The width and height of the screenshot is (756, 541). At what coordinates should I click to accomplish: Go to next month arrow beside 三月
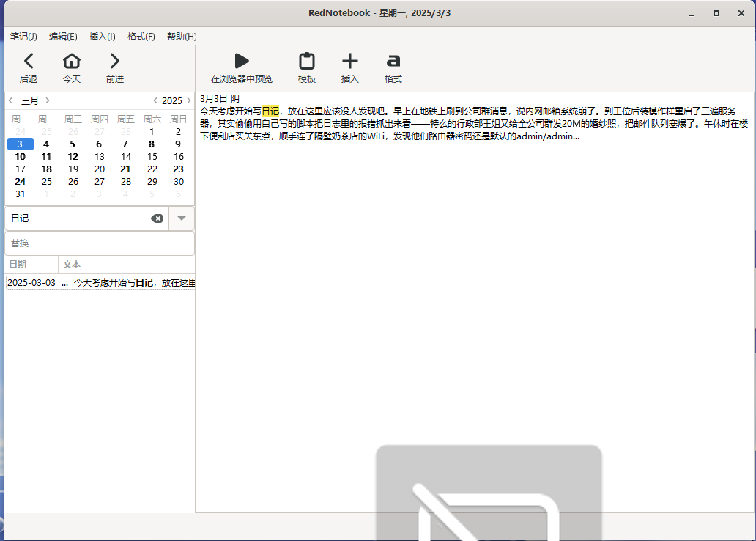(x=47, y=100)
